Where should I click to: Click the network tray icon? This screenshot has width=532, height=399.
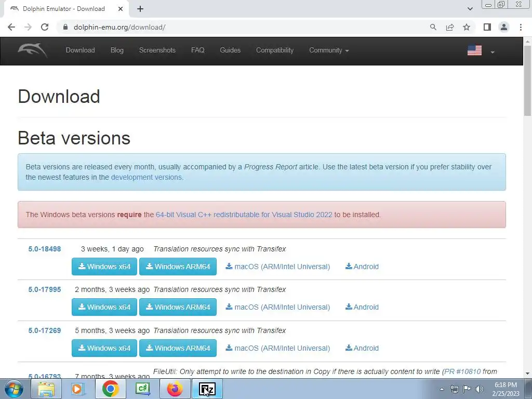454,389
